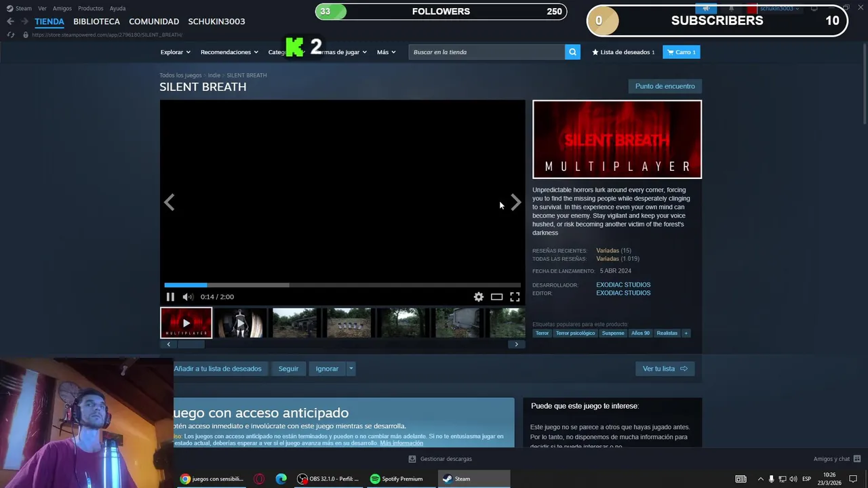Open video settings gear
This screenshot has height=488, width=868.
pyautogui.click(x=479, y=297)
